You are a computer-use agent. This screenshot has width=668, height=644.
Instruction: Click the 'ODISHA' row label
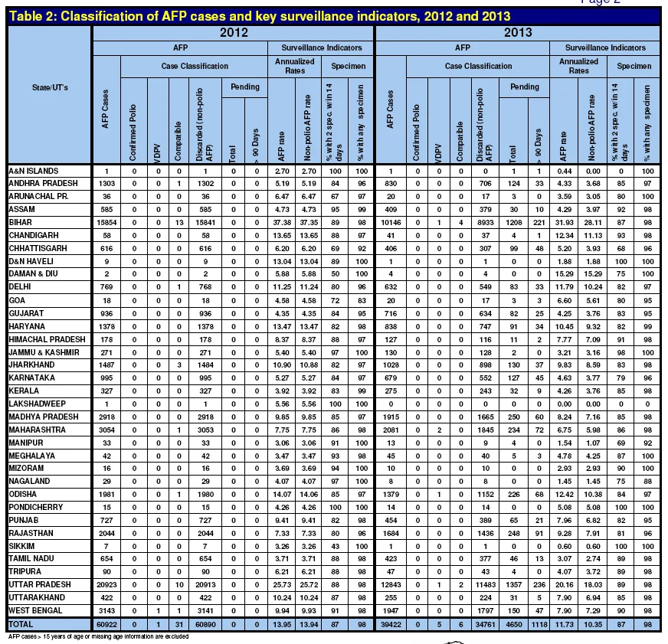click(22, 495)
